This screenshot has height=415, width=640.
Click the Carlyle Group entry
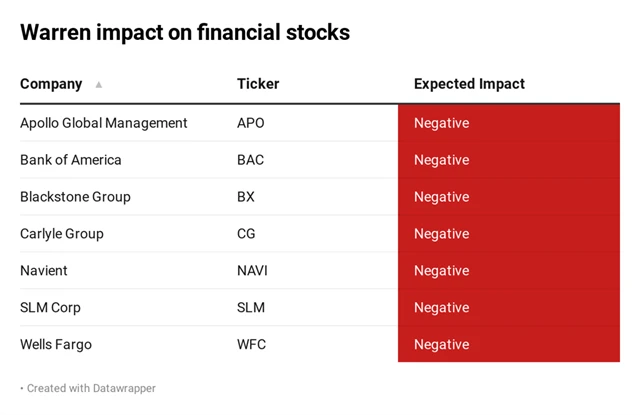pyautogui.click(x=62, y=234)
